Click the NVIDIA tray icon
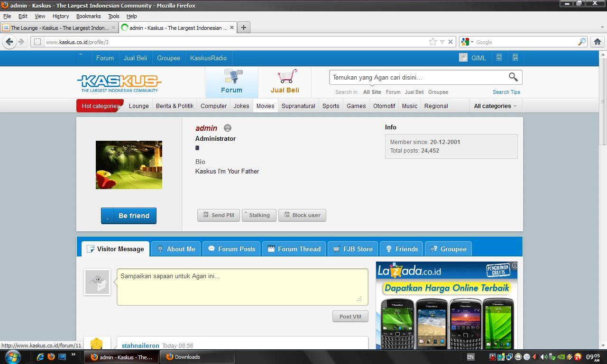The image size is (607, 364). point(561,357)
